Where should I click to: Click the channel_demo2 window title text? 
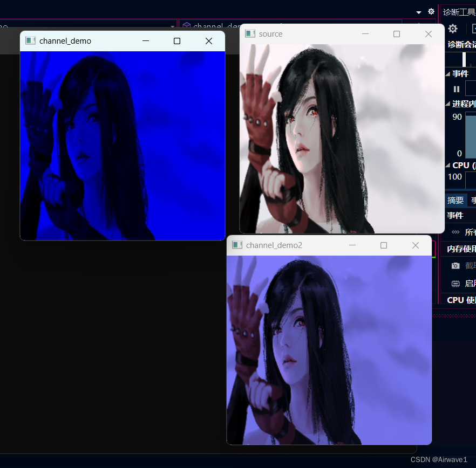274,245
